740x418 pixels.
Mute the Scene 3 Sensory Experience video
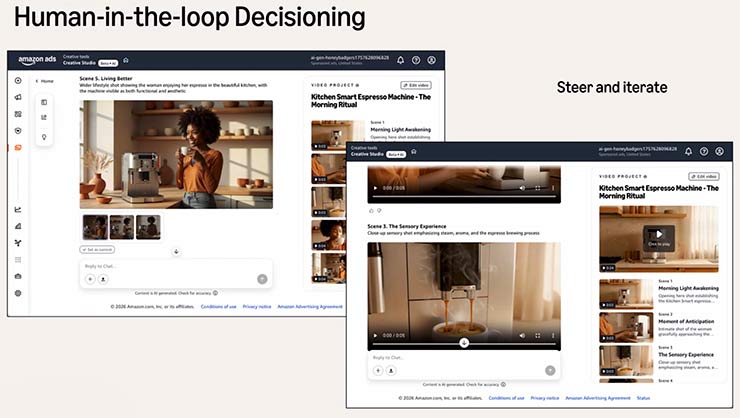click(x=523, y=335)
